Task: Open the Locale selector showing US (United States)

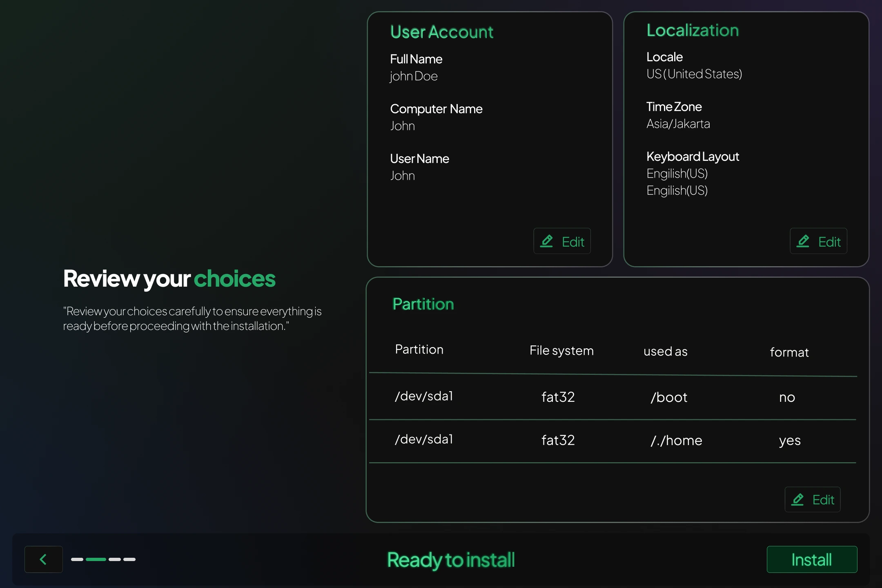Action: point(694,74)
